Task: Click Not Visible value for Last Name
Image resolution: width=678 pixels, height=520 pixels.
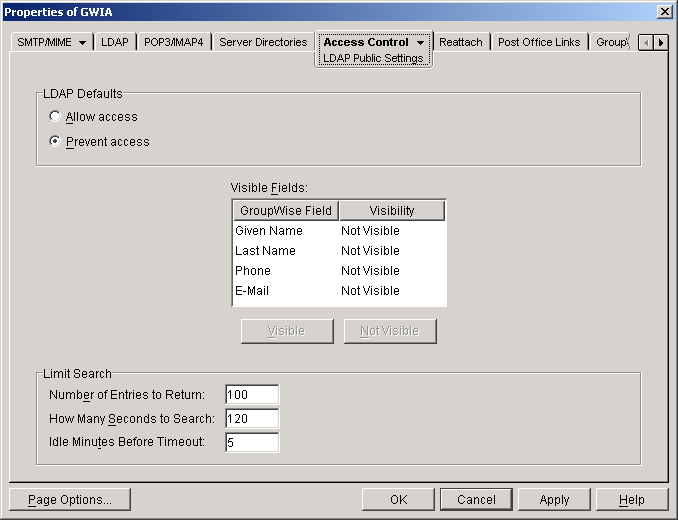Action: 370,251
